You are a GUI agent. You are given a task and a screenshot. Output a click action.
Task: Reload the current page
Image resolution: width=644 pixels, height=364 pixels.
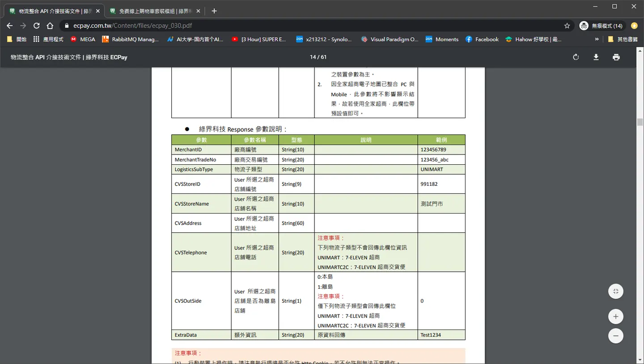37,26
